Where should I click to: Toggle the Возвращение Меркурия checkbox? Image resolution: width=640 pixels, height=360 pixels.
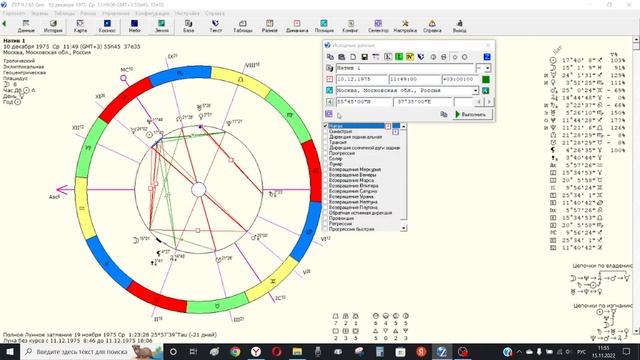[x=326, y=169]
